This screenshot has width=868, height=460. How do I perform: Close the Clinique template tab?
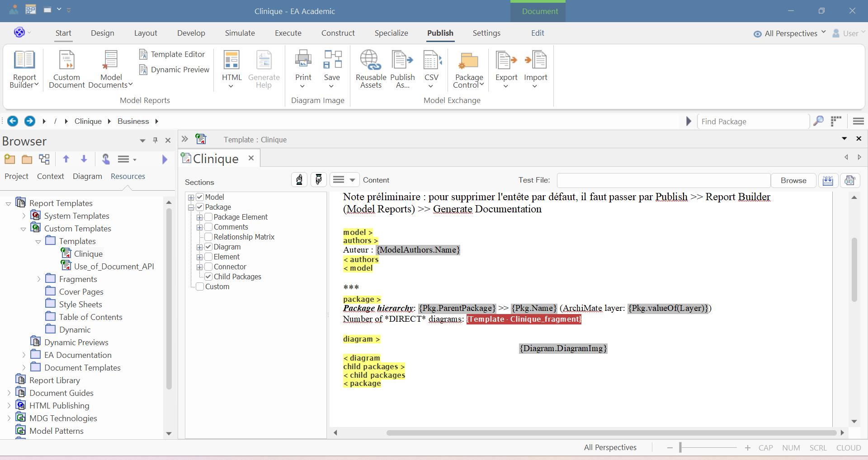(251, 158)
